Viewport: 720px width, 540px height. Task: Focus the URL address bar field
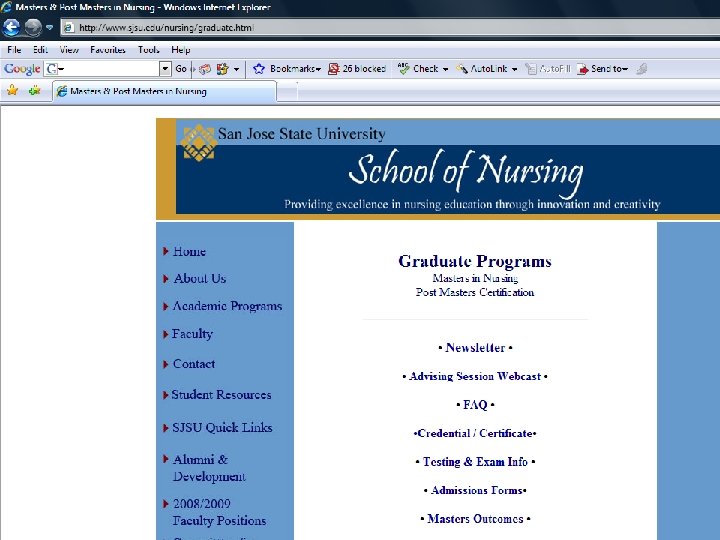(390, 28)
